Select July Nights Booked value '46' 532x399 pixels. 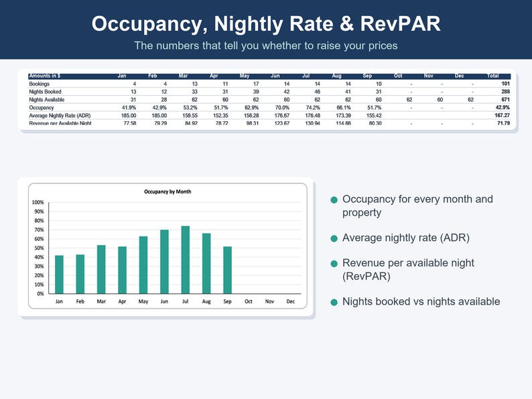tap(317, 92)
